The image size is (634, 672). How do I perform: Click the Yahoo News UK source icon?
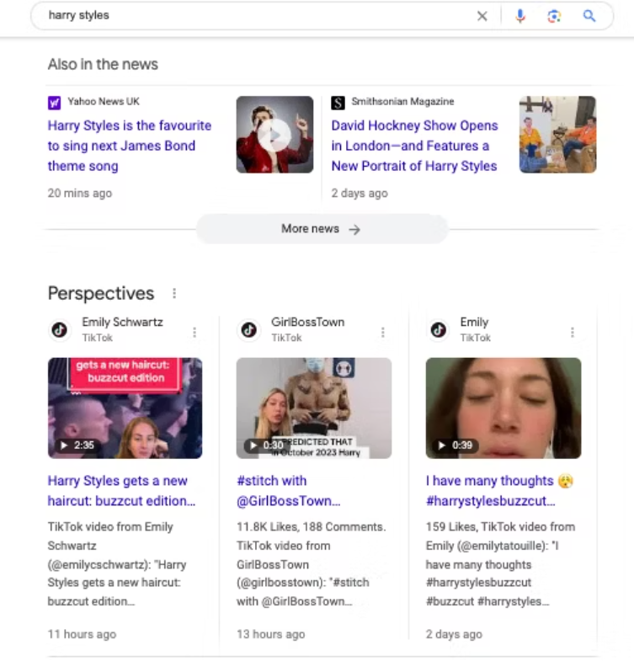[55, 103]
